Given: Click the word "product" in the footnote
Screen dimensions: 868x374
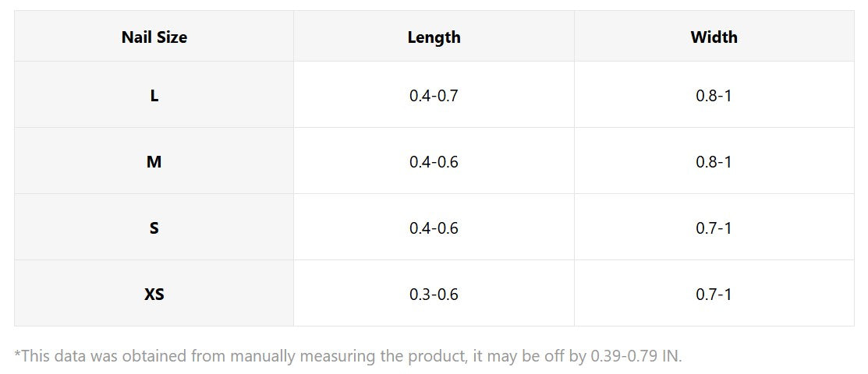Looking at the screenshot, I should point(432,356).
